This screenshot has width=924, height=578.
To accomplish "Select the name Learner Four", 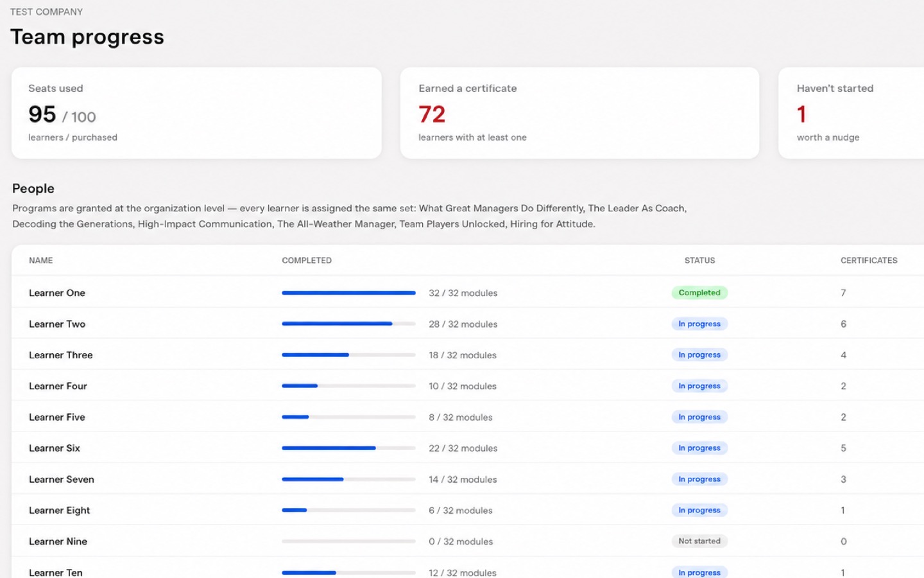I will click(x=58, y=386).
